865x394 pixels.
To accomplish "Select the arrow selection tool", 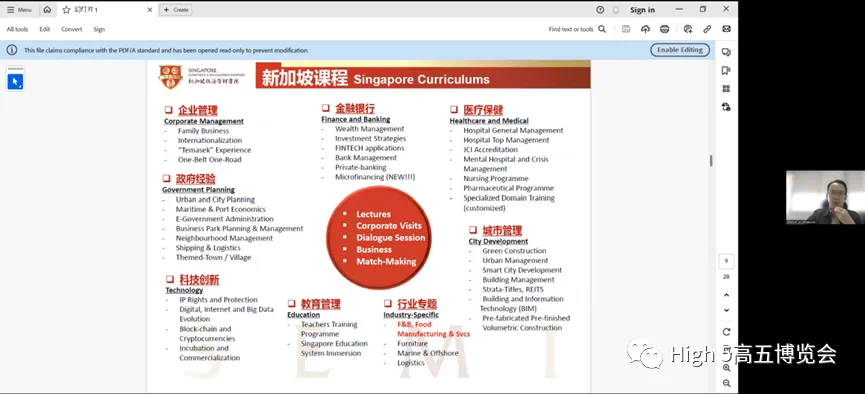I will pyautogui.click(x=15, y=82).
